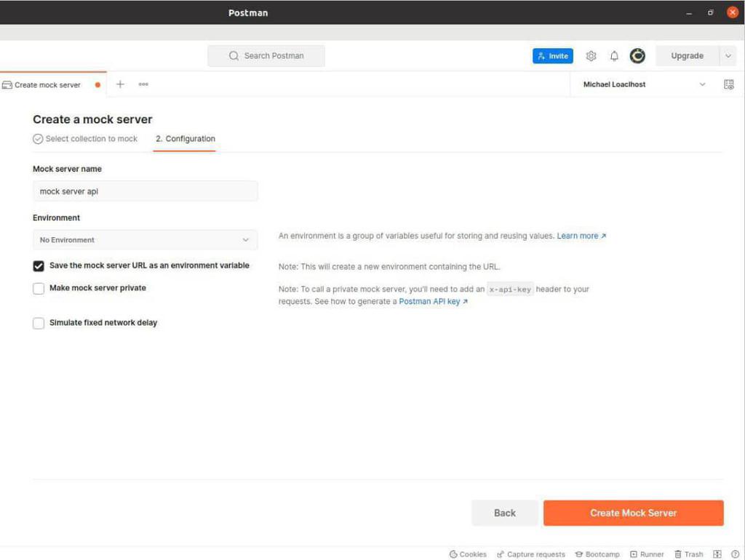The image size is (745, 560).
Task: Open Trash from the status bar
Action: (x=688, y=554)
